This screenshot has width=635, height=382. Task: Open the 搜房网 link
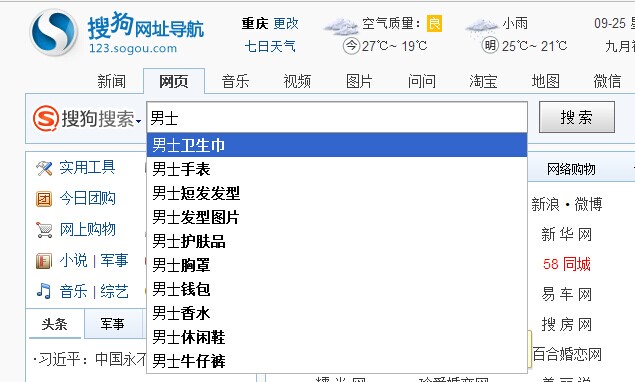(567, 324)
